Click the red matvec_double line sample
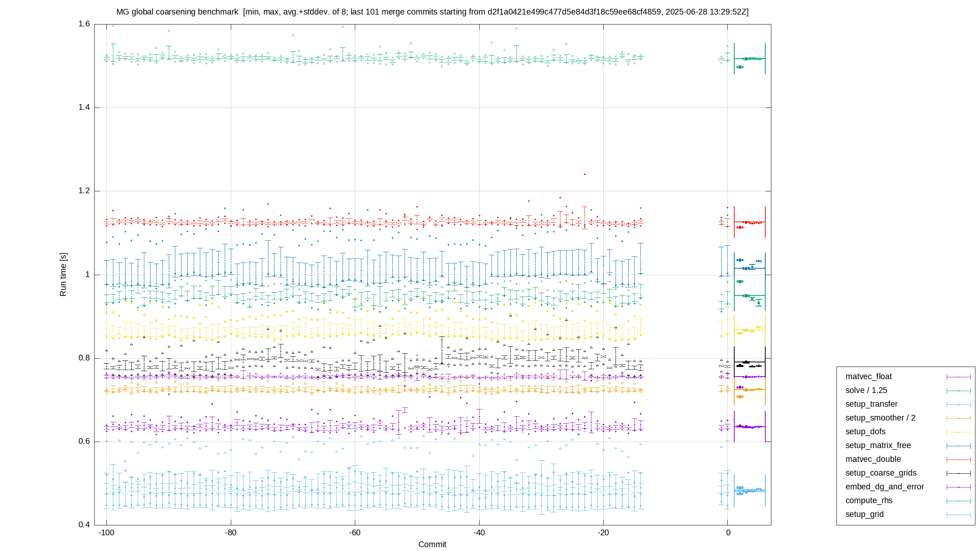Viewport: 980px width, 551px height. [959, 460]
